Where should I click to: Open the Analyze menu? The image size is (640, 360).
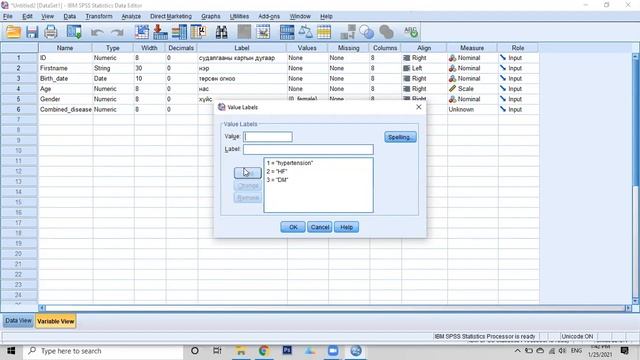coord(131,16)
